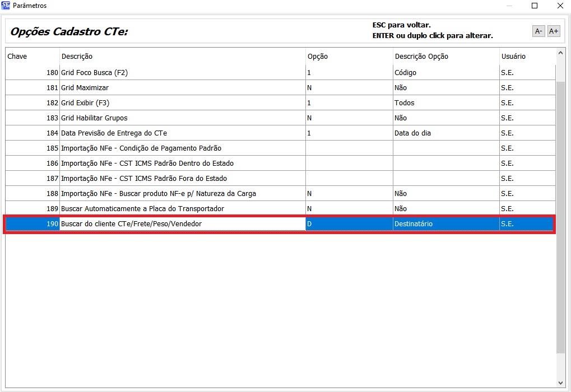This screenshot has height=392, width=571.
Task: Click empty Opção cell of row 186
Action: pyautogui.click(x=349, y=164)
